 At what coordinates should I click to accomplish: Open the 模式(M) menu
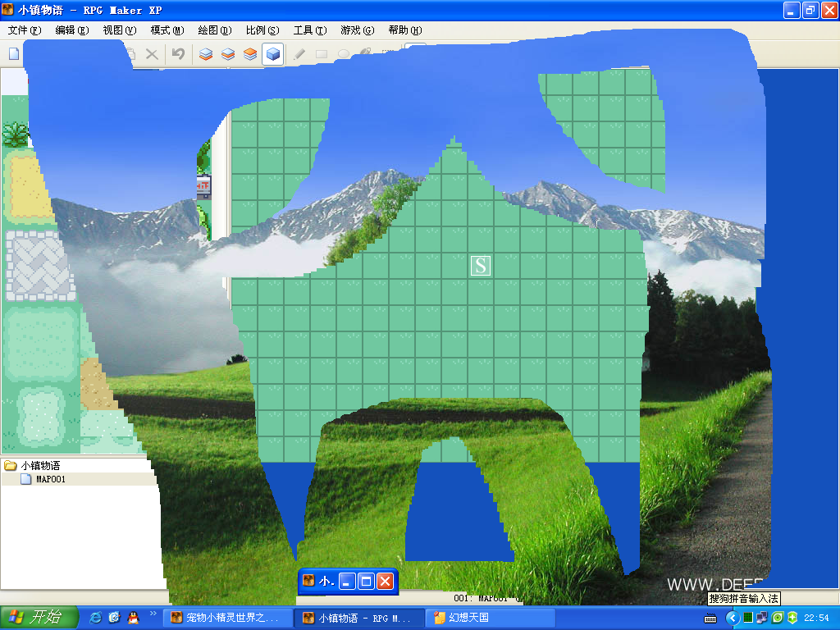[167, 30]
